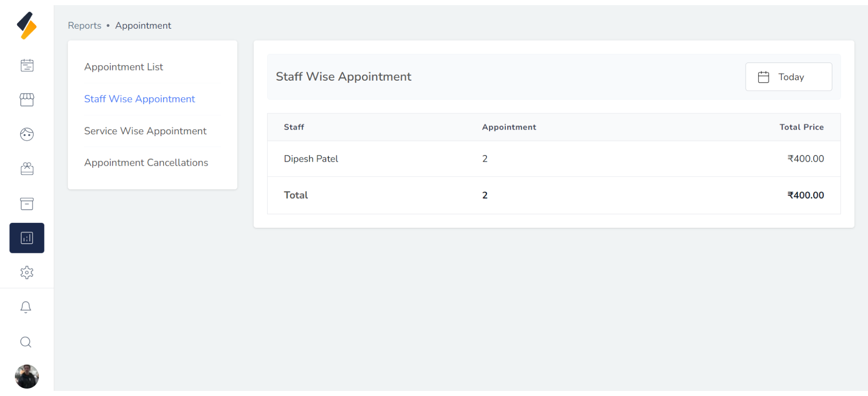Open the store icon in the sidebar
Screen dimensions: 868x396
(x=27, y=100)
